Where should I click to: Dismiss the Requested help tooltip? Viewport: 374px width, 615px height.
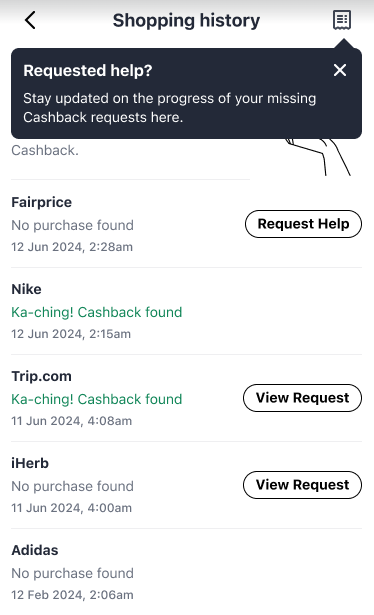click(x=340, y=70)
